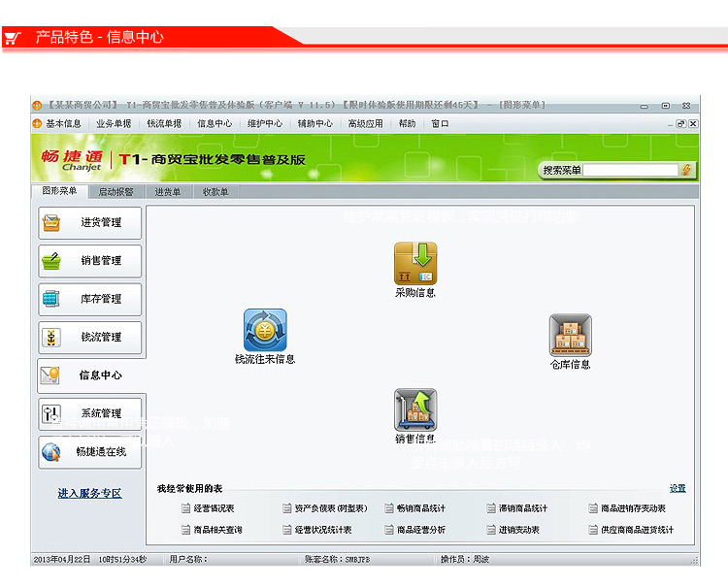
Task: Open 系统管理 settings button
Action: click(x=89, y=413)
